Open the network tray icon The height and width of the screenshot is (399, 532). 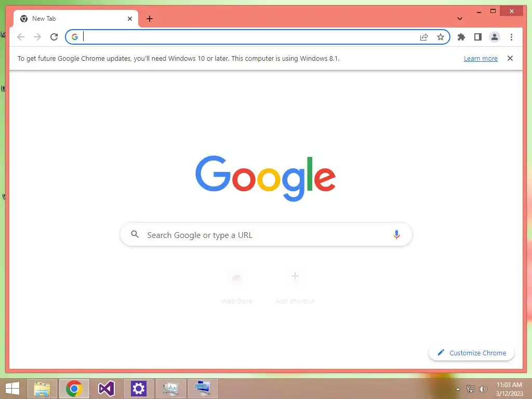(x=471, y=389)
